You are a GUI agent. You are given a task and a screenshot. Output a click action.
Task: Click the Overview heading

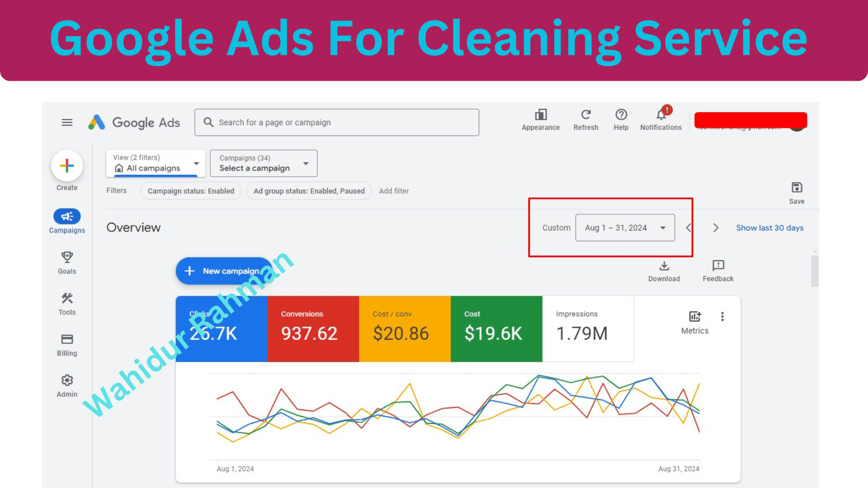[x=133, y=228]
